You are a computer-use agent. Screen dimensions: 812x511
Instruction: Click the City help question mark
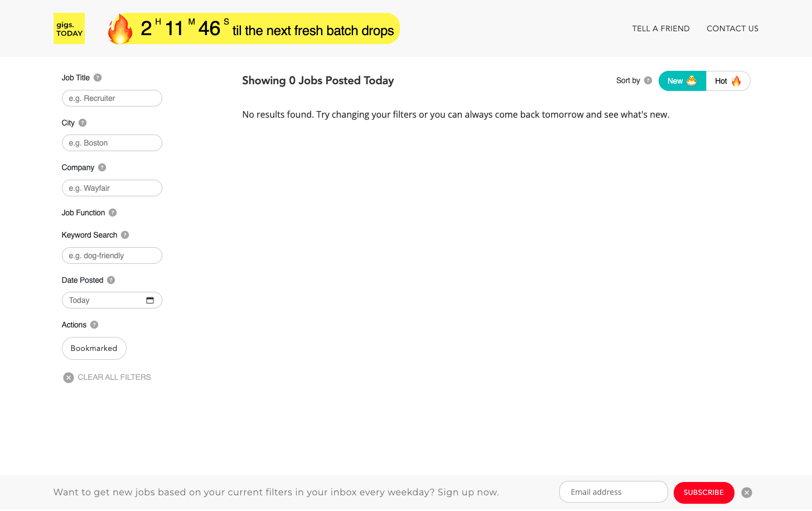click(x=83, y=123)
